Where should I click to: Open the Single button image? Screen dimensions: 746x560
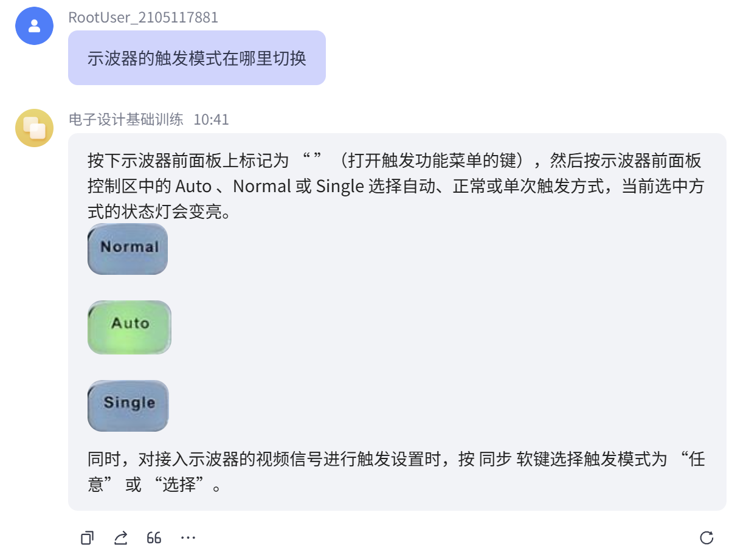coord(128,406)
